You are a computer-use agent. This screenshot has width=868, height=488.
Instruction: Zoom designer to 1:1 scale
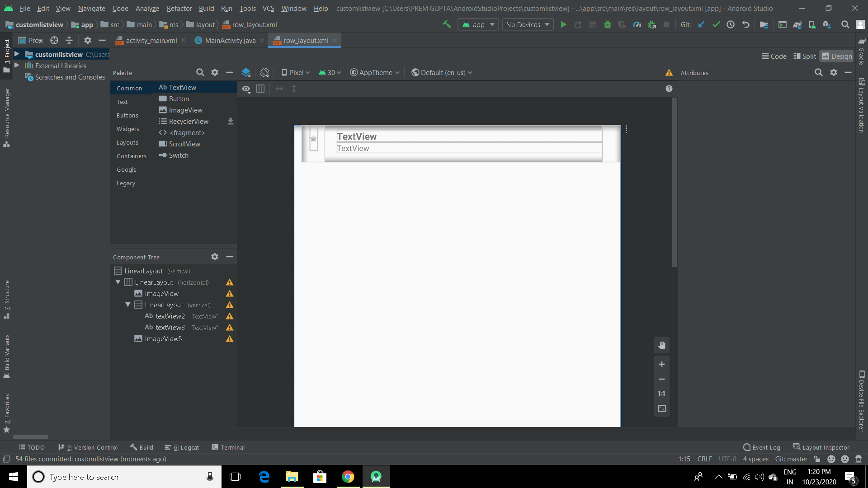[661, 394]
